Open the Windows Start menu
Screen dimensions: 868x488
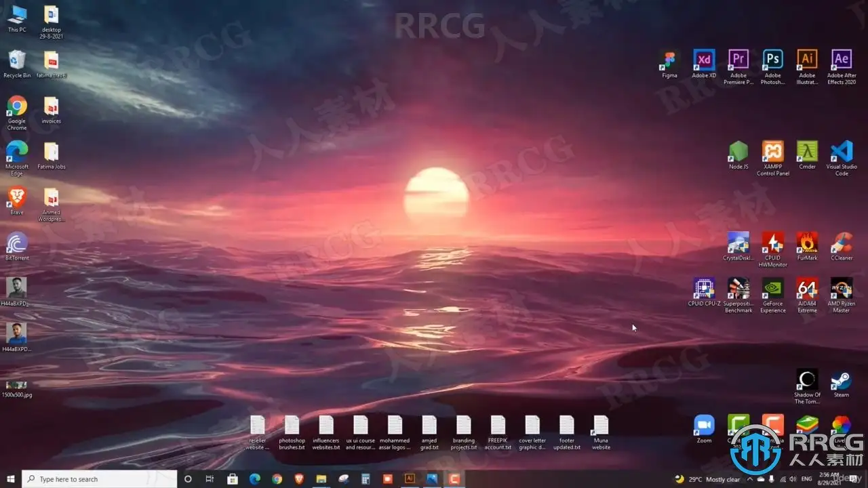click(11, 479)
